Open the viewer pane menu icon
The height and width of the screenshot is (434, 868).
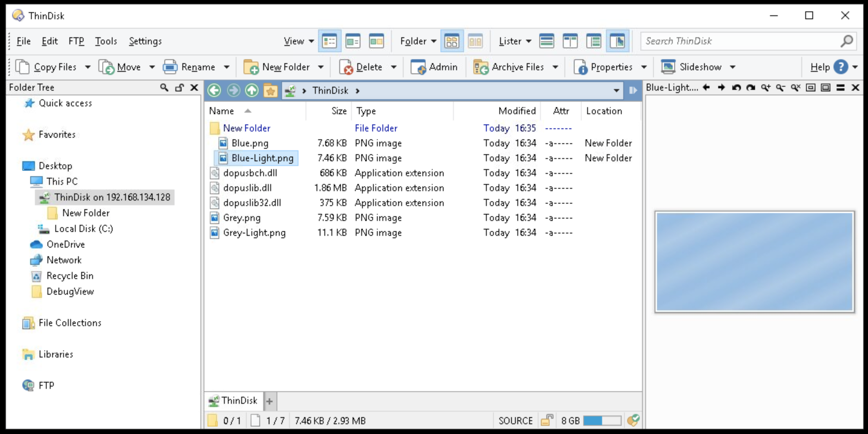(x=841, y=88)
